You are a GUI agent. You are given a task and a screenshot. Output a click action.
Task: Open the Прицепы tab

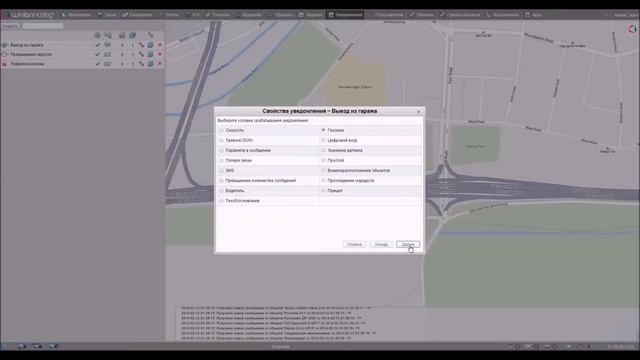(x=280, y=15)
